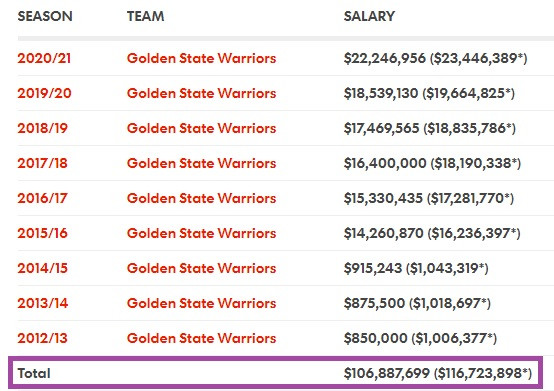The image size is (554, 391).
Task: Open the 2019/20 season link
Action: pos(45,93)
